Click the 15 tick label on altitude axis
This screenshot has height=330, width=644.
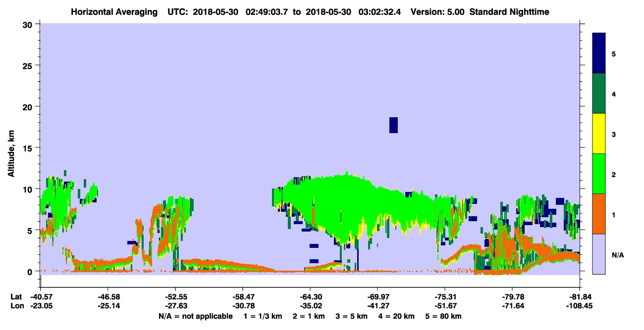[x=28, y=148]
